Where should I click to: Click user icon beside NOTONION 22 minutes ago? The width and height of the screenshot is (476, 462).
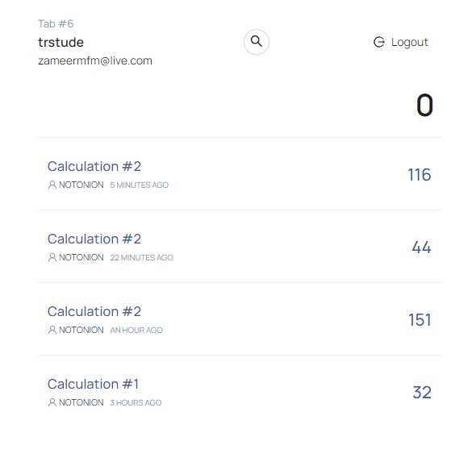[52, 257]
